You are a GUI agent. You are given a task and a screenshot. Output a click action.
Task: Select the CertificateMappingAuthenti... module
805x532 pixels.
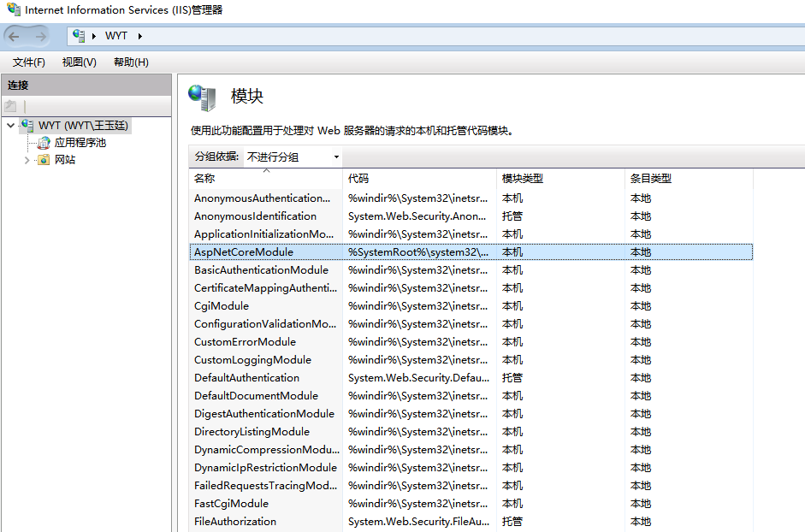(471, 288)
